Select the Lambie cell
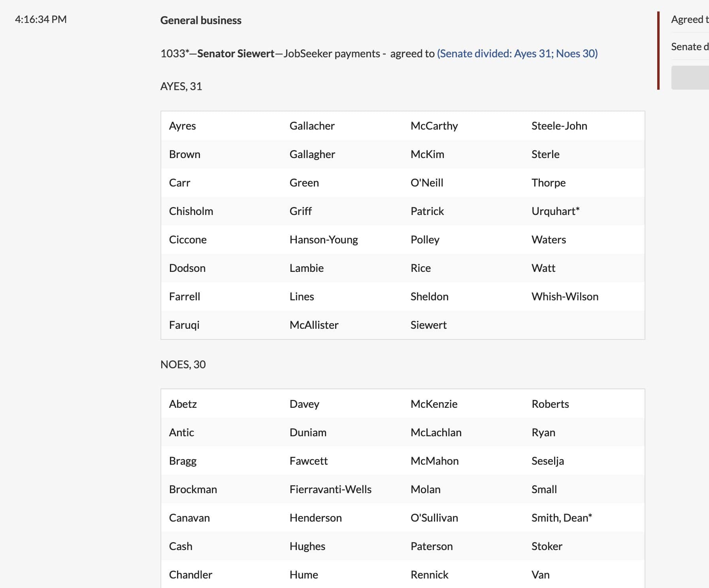The image size is (709, 588). tap(342, 268)
